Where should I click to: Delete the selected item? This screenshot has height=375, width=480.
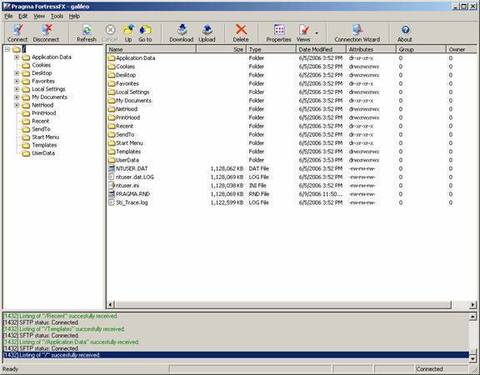pos(241,33)
